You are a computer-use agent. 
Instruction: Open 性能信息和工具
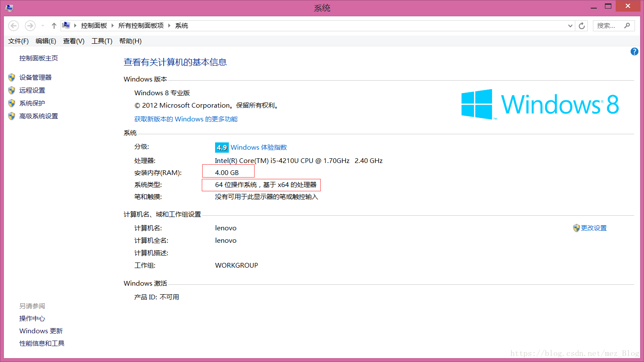point(42,343)
